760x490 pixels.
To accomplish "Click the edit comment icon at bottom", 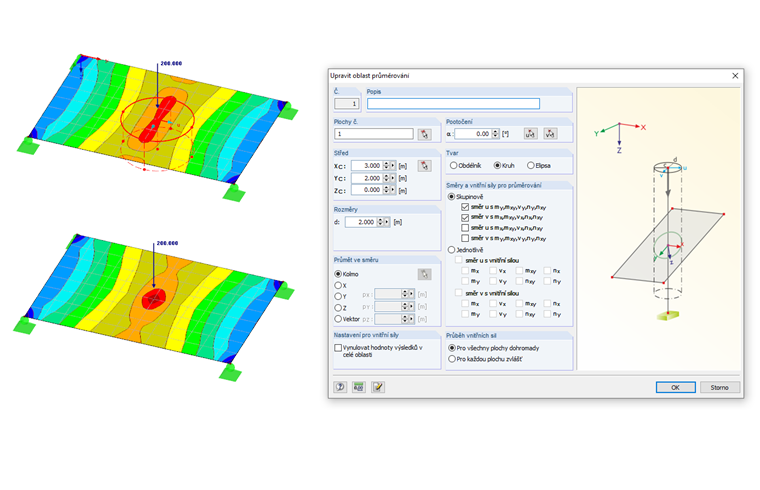I will tap(378, 387).
